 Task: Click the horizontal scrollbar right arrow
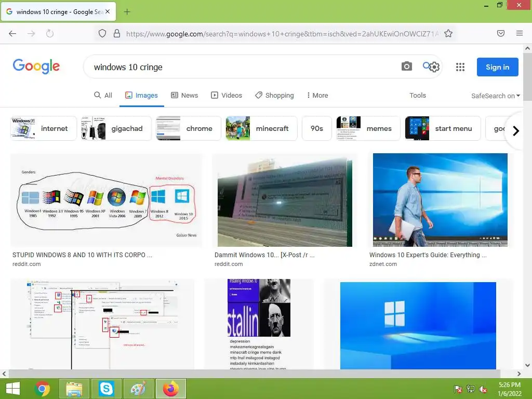click(519, 374)
